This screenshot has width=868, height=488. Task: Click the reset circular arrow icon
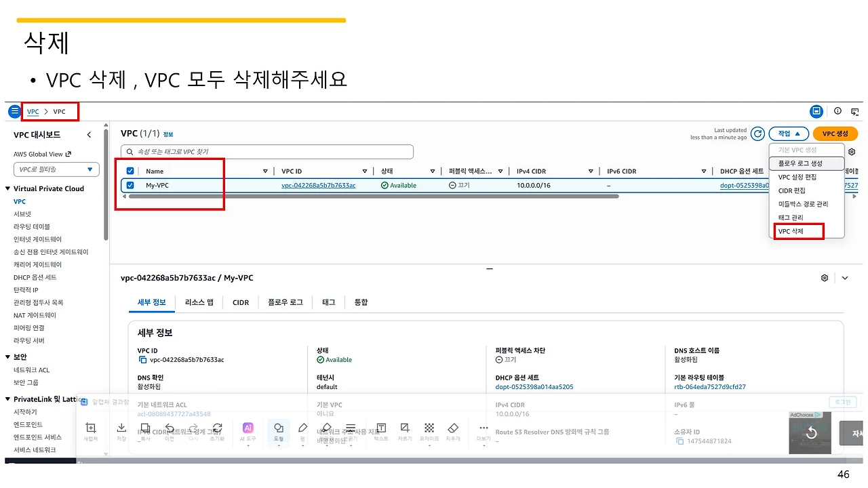tap(217, 428)
